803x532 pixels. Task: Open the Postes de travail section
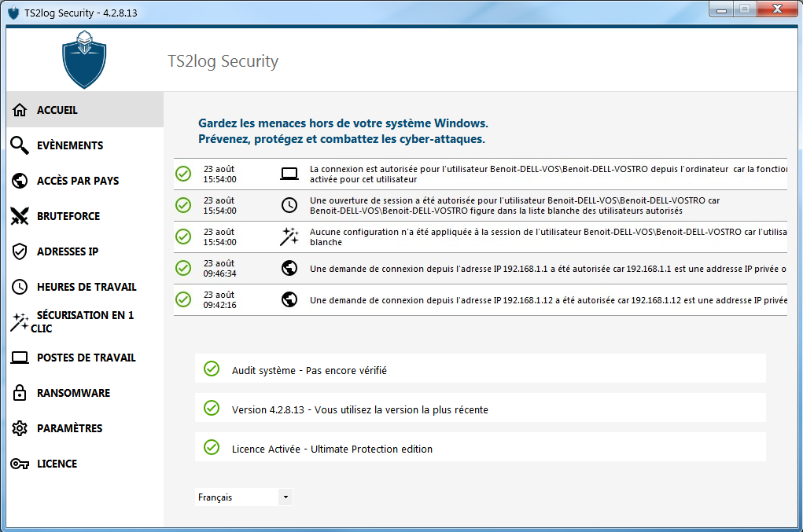85,357
